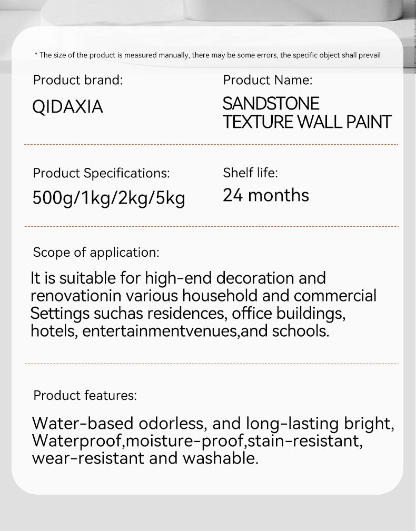Click the "Product Name:" label
Image resolution: width=416 pixels, height=532 pixels.
(x=268, y=81)
